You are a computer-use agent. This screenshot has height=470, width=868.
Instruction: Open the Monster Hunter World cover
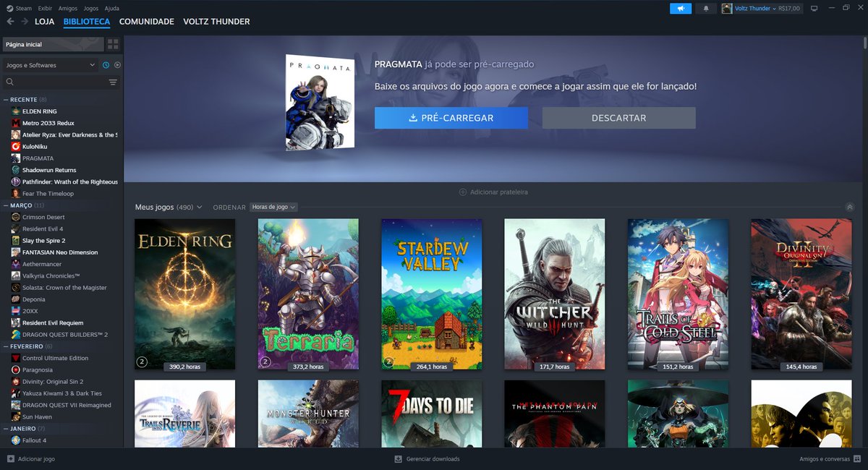(308, 414)
